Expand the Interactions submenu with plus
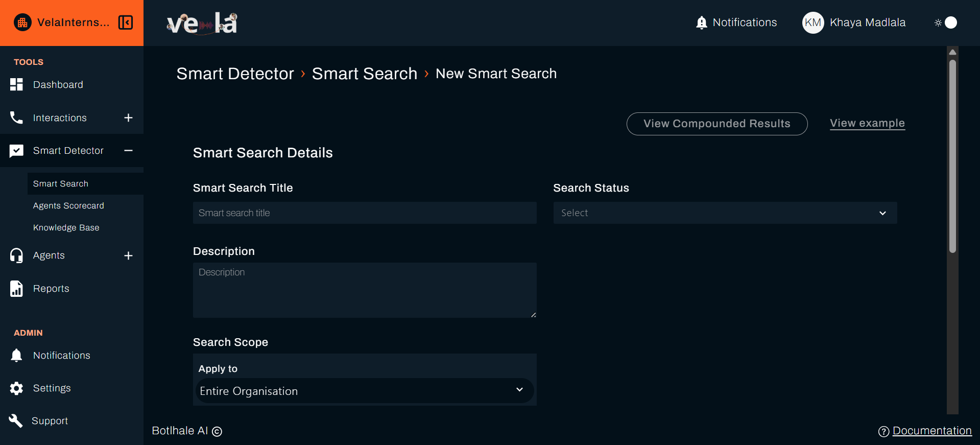 tap(128, 118)
